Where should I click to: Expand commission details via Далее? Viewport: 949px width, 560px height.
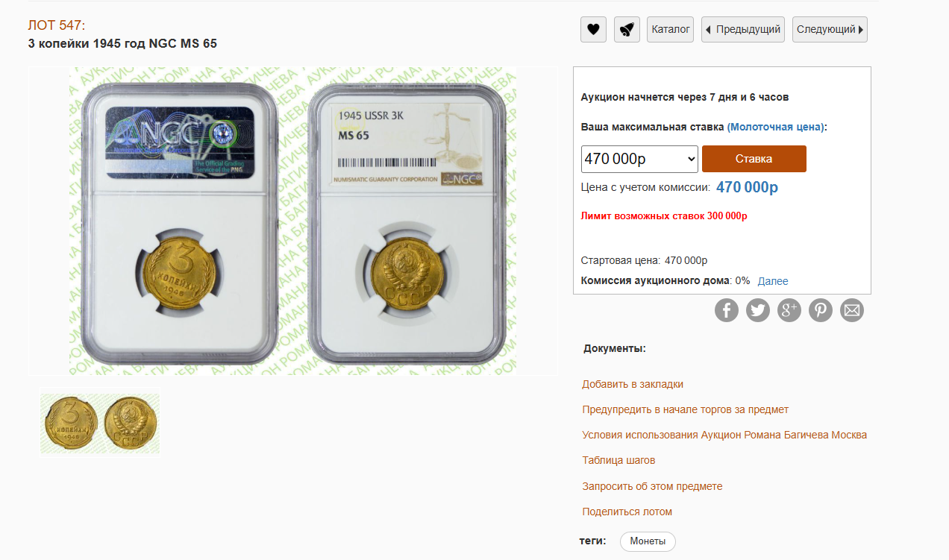coord(773,281)
